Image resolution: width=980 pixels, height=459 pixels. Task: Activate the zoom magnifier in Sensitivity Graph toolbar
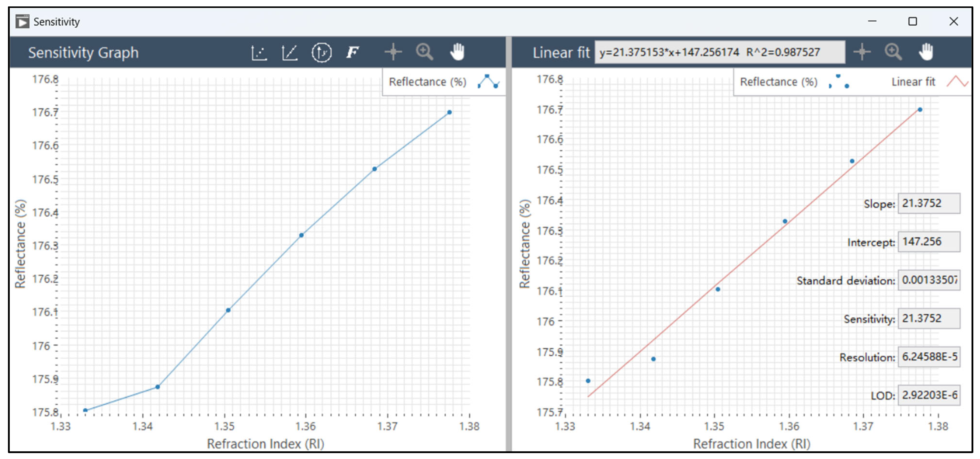pyautogui.click(x=424, y=52)
